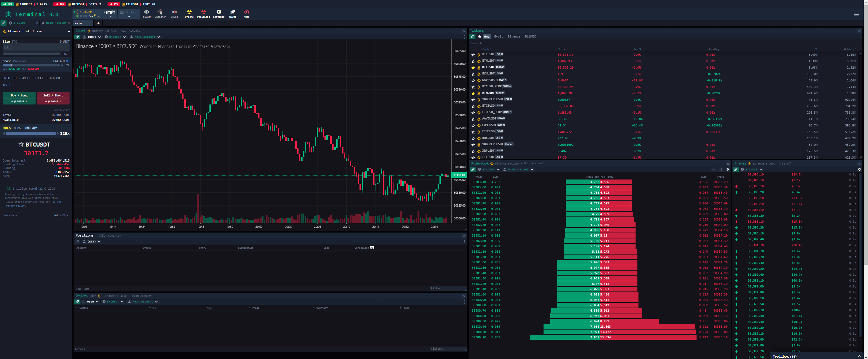
Task: Click the muted Sound icon
Action: tap(174, 12)
